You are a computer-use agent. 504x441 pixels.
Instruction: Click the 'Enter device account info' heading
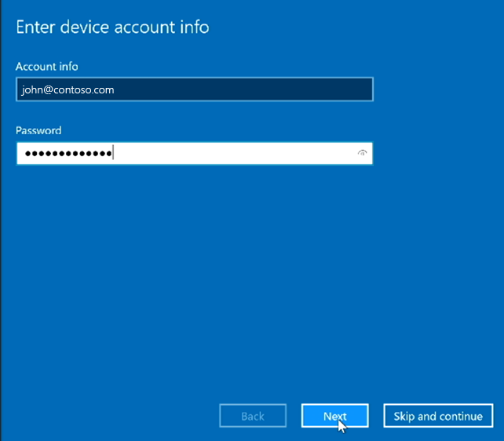[112, 27]
